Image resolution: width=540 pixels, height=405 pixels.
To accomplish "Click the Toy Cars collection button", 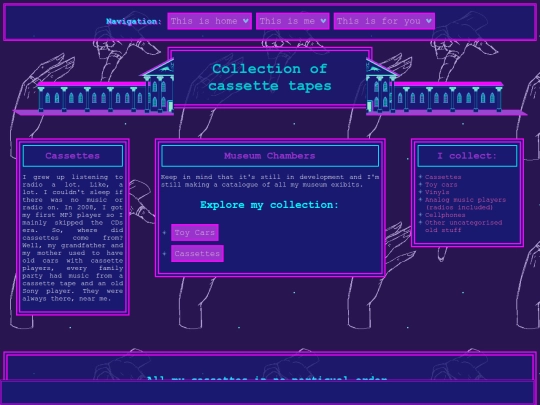I will 195,232.
